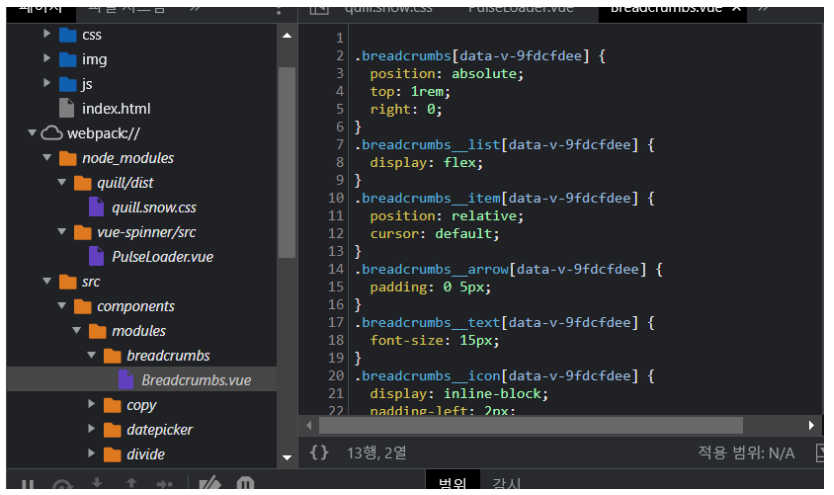This screenshot has height=495, width=834.
Task: Click the Breadcrumbs.vue file icon in tree
Action: [x=126, y=380]
